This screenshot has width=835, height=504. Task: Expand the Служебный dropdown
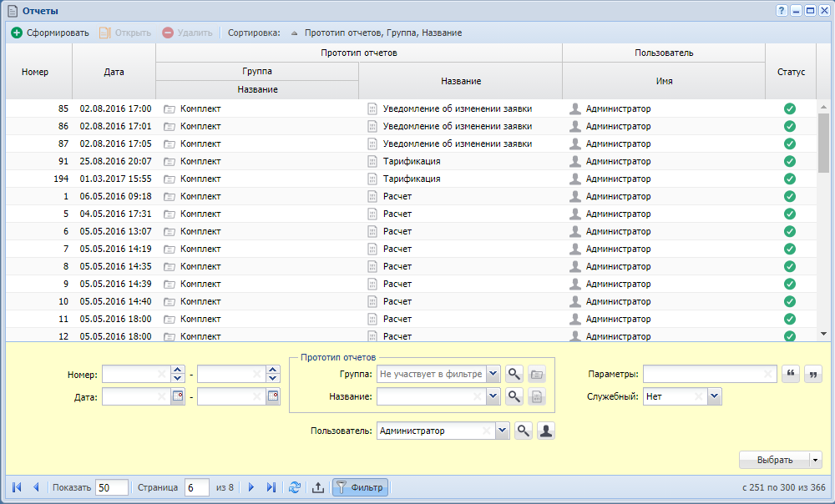point(715,396)
